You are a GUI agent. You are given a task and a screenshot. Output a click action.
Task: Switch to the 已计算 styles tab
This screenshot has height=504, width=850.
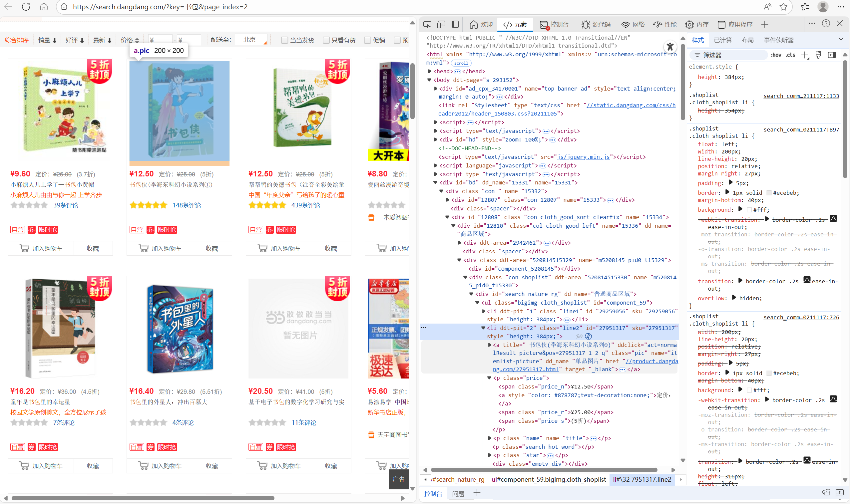pos(723,40)
